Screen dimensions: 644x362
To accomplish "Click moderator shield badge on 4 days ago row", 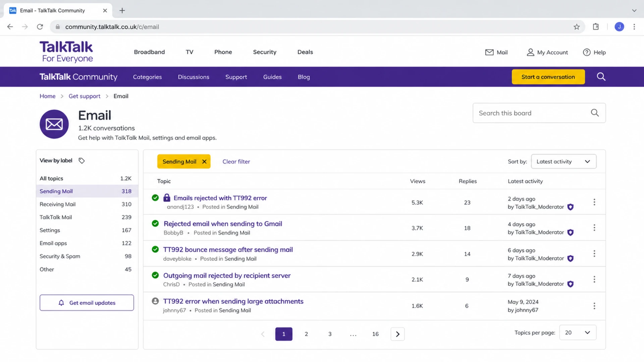I will pyautogui.click(x=570, y=233).
